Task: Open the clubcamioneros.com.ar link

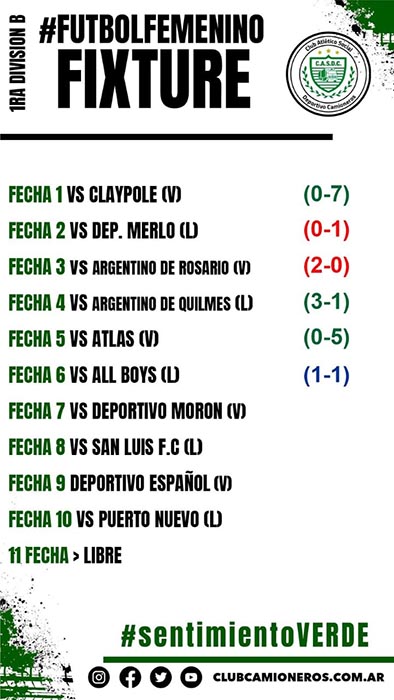Action: pyautogui.click(x=299, y=677)
